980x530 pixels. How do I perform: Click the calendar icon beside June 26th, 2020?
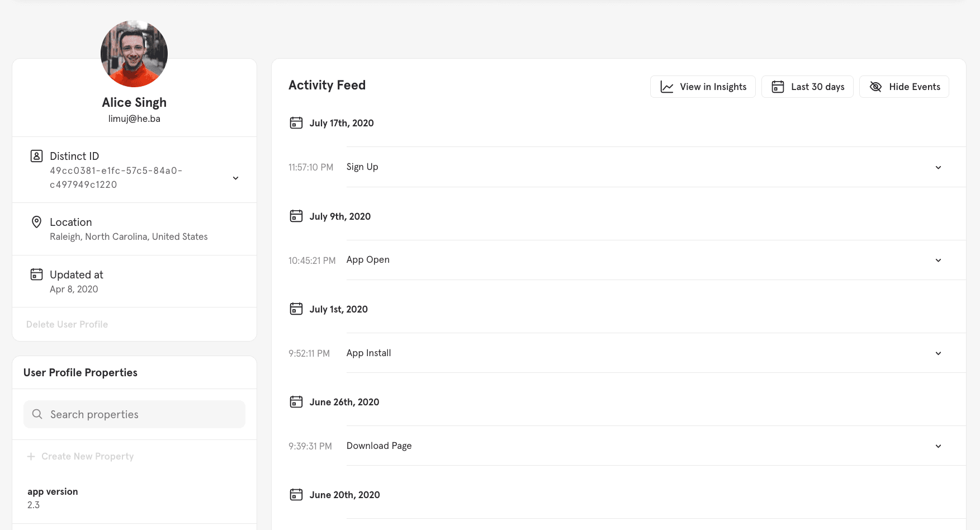[296, 401]
